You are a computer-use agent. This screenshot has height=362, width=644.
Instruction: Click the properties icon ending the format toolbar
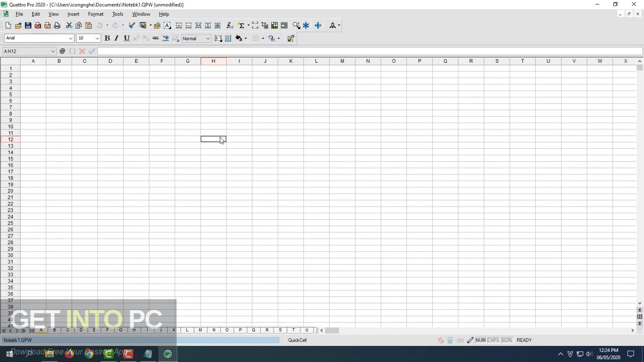point(290,38)
